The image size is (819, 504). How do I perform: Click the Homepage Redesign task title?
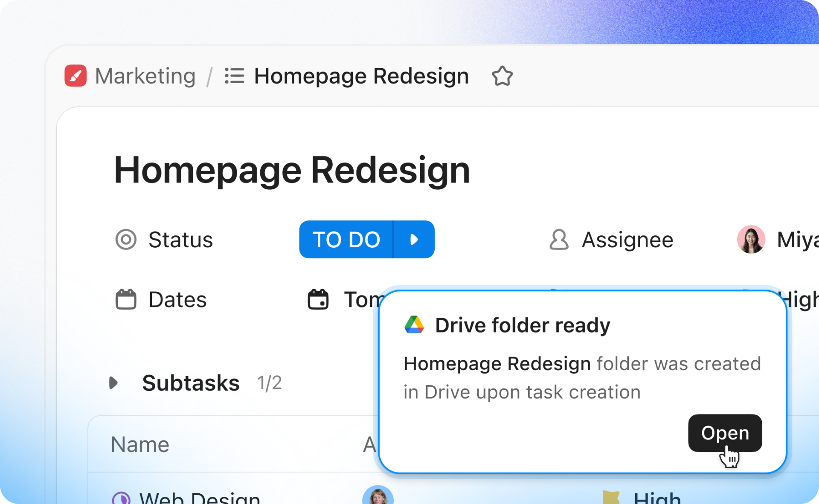tap(292, 170)
